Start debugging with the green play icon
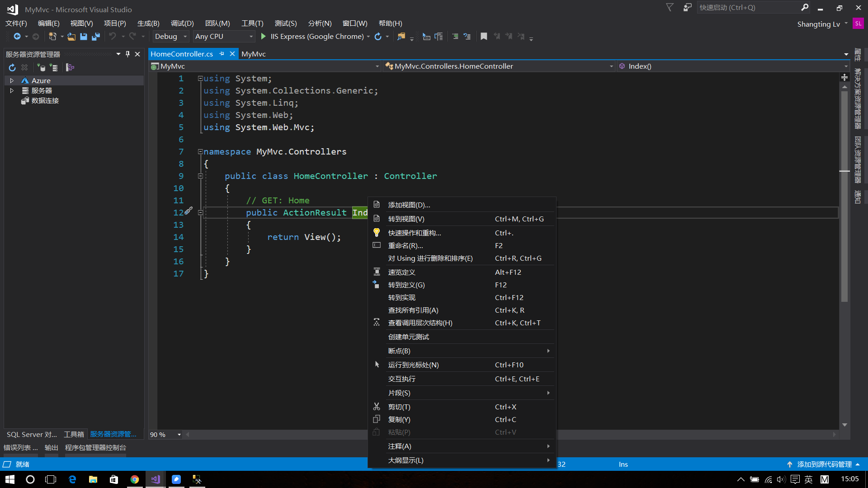This screenshot has width=868, height=488. [x=263, y=36]
